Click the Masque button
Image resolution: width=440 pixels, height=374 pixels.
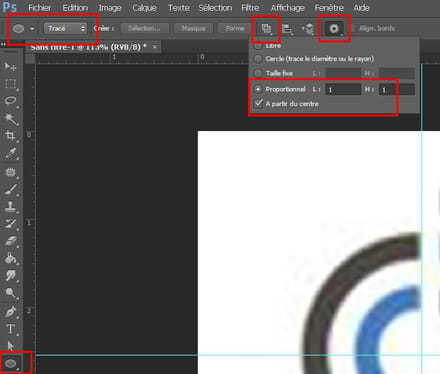point(194,28)
